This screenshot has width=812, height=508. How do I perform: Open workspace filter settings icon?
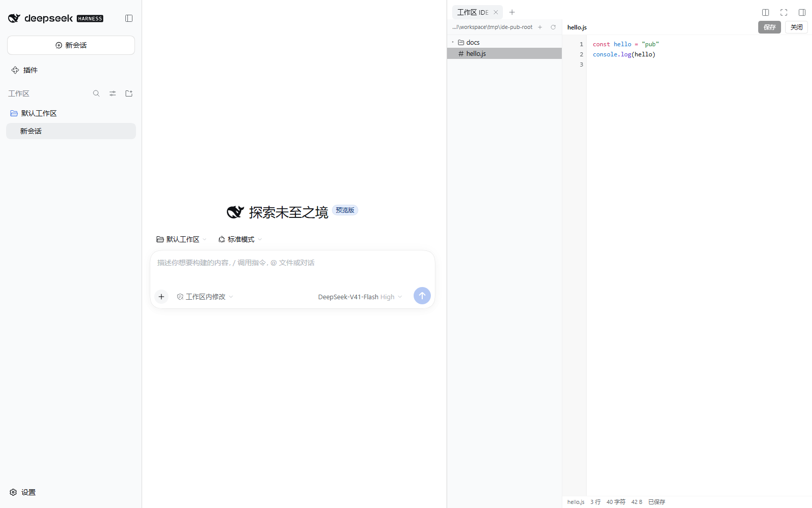tap(113, 93)
